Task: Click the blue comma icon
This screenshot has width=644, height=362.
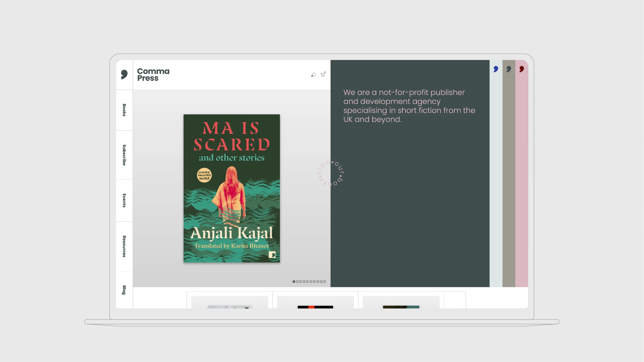Action: click(x=496, y=69)
